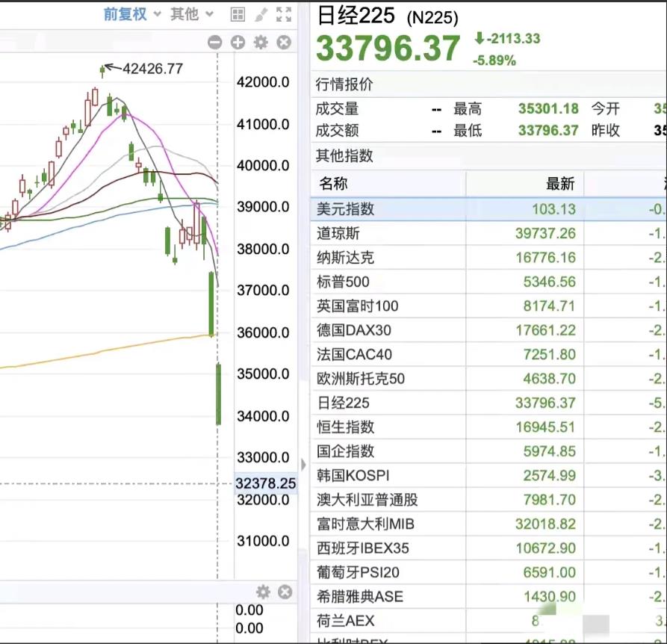The image size is (667, 644).
Task: Select the 纳斯达克 index entry
Action: pos(448,258)
